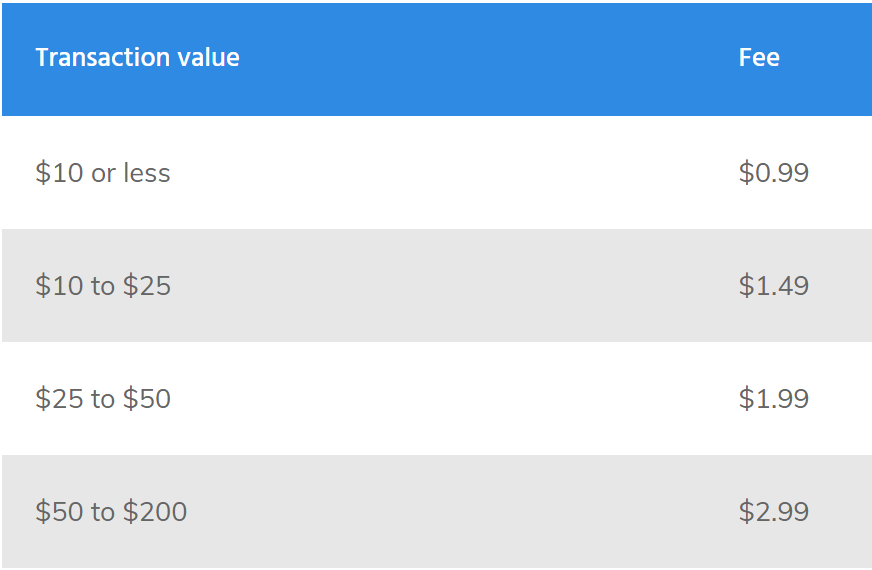The image size is (872, 570).
Task: Select the $1.49 fee value
Action: (774, 286)
